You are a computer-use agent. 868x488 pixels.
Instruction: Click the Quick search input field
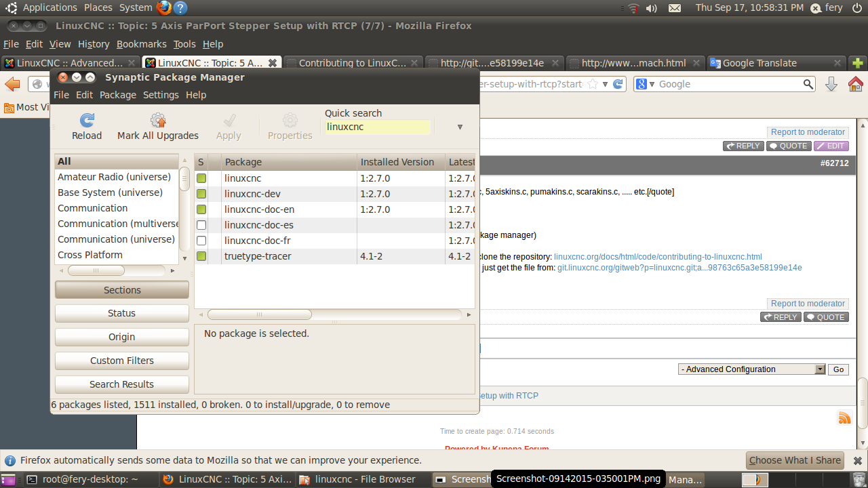[x=377, y=127]
